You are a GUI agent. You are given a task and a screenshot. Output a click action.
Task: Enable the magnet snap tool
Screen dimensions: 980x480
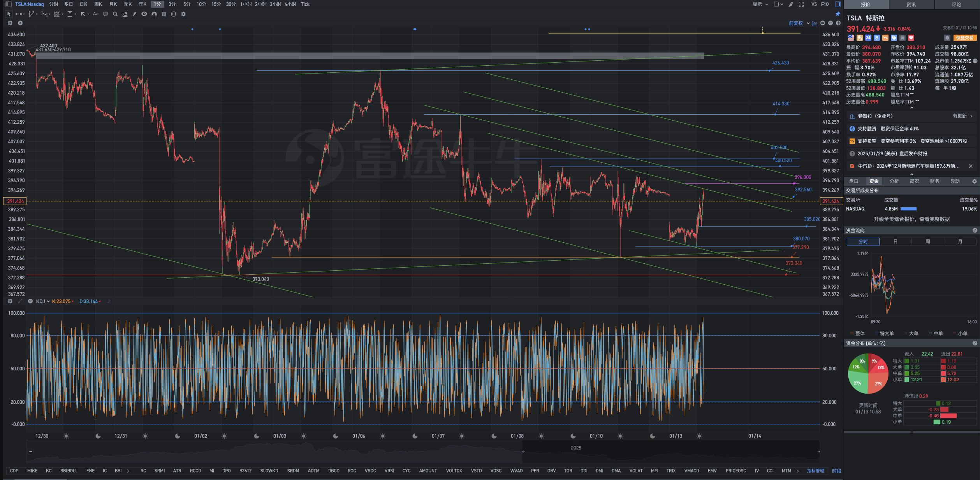[x=154, y=14]
